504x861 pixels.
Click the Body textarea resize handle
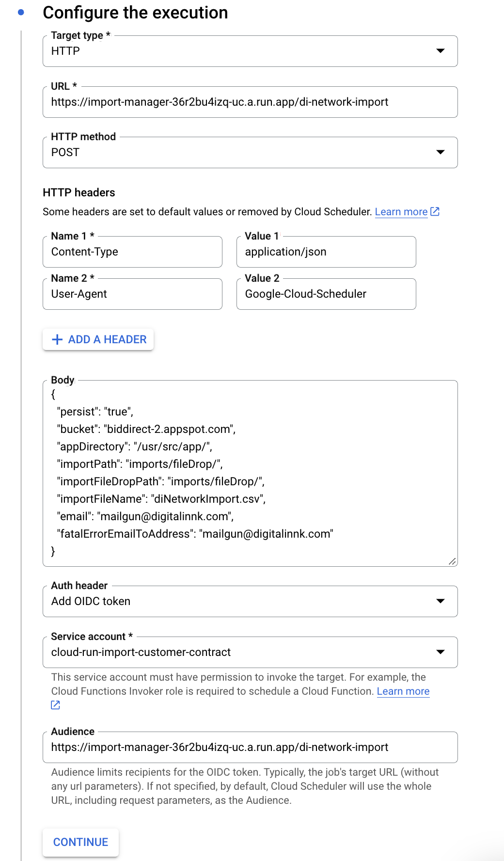pos(452,561)
